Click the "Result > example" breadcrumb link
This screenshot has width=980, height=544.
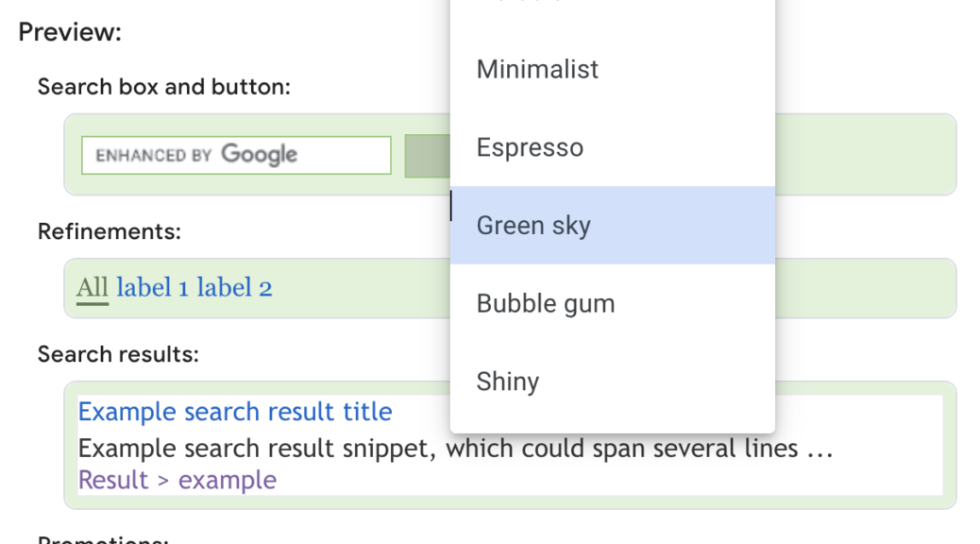pos(177,480)
